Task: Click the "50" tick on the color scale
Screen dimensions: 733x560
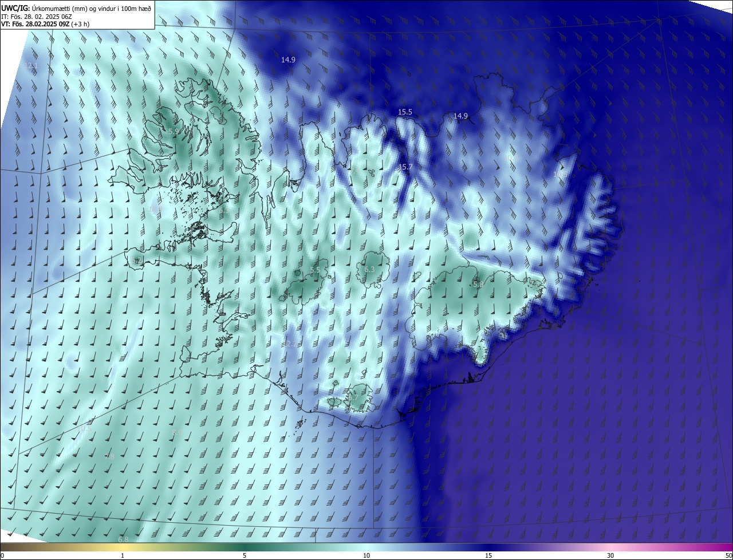Action: (x=728, y=555)
